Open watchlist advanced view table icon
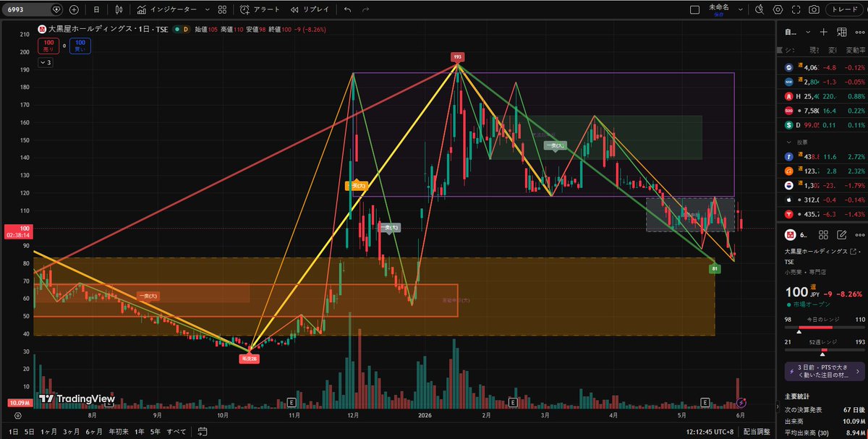 841,32
